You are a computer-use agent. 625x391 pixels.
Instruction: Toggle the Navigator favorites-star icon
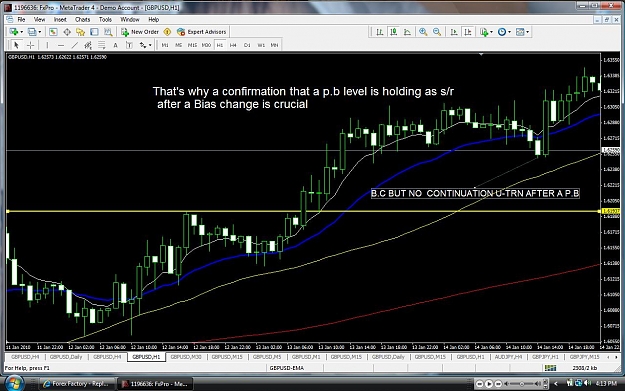click(81, 32)
